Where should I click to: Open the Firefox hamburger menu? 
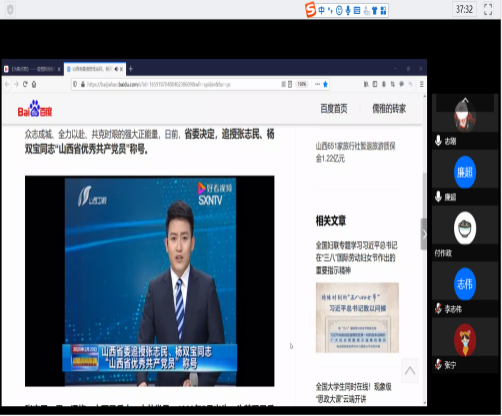[x=422, y=84]
